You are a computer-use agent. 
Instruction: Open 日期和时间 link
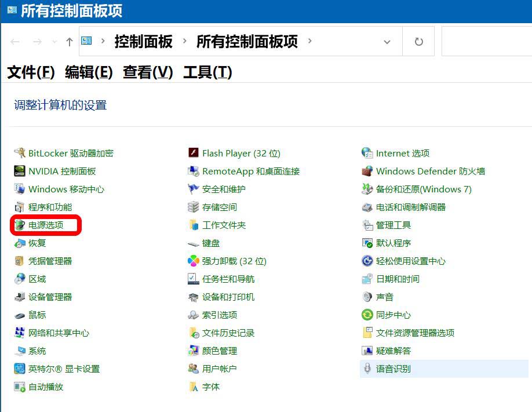point(398,279)
